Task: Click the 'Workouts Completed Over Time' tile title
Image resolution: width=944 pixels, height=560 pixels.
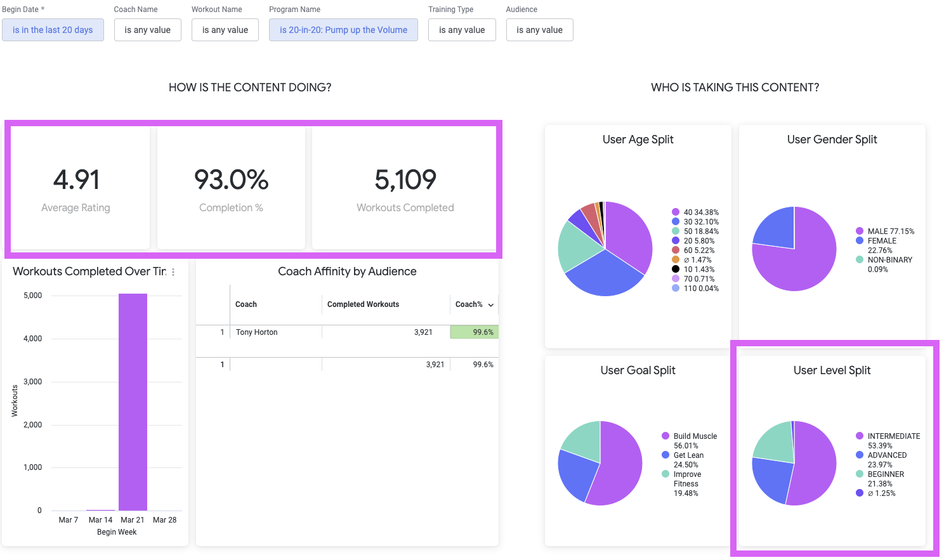Action: coord(89,271)
